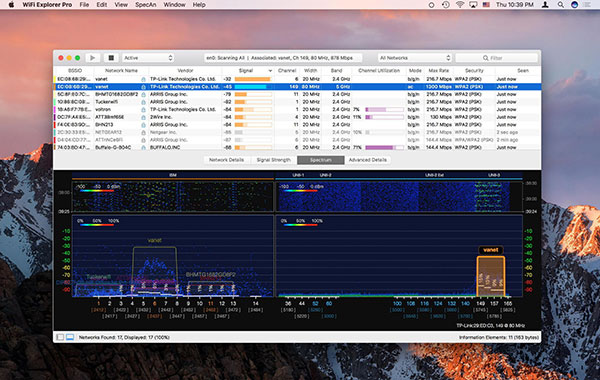This screenshot has height=380, width=600.
Task: Click the Filter magnifier icon
Action: (x=485, y=58)
